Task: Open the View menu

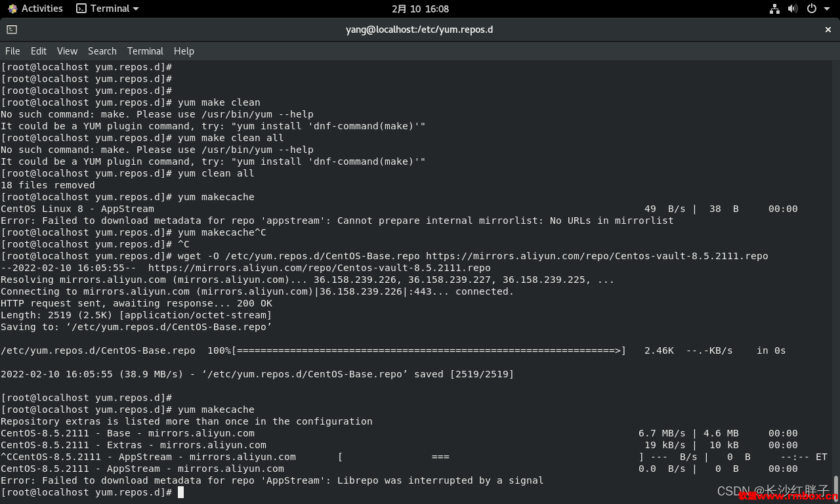Action: pyautogui.click(x=67, y=51)
